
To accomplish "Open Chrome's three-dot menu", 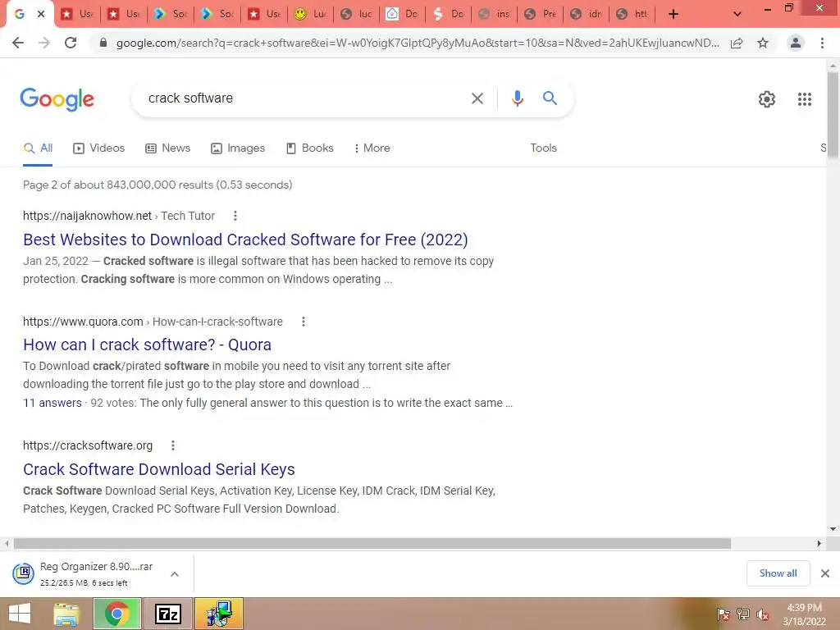I will pyautogui.click(x=822, y=43).
